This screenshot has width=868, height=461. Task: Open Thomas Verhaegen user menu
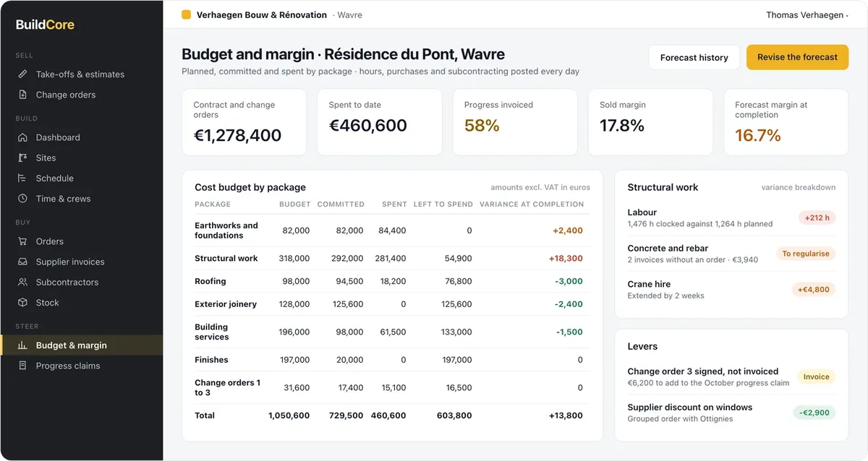coord(807,14)
